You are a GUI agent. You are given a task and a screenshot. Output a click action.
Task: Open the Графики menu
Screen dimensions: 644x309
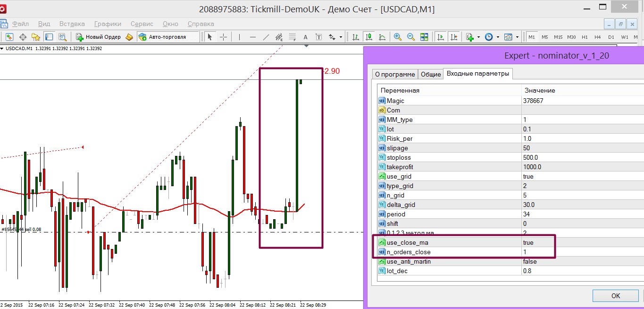pyautogui.click(x=108, y=24)
